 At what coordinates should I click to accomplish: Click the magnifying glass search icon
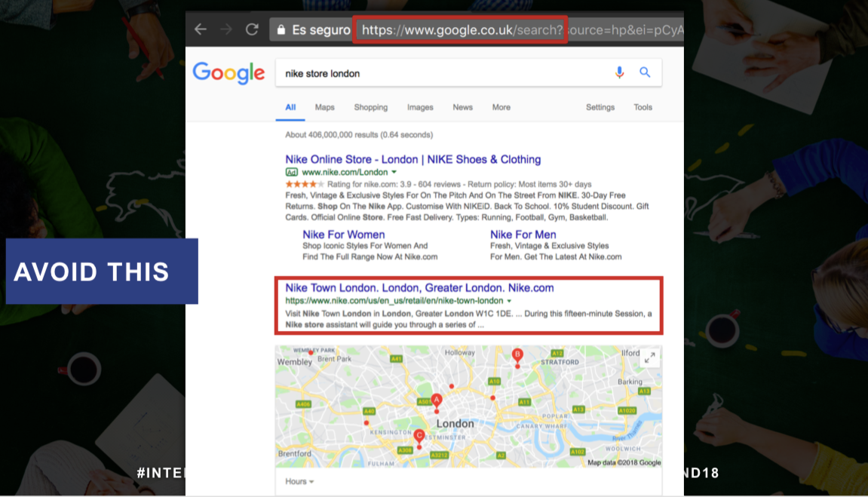coord(645,72)
